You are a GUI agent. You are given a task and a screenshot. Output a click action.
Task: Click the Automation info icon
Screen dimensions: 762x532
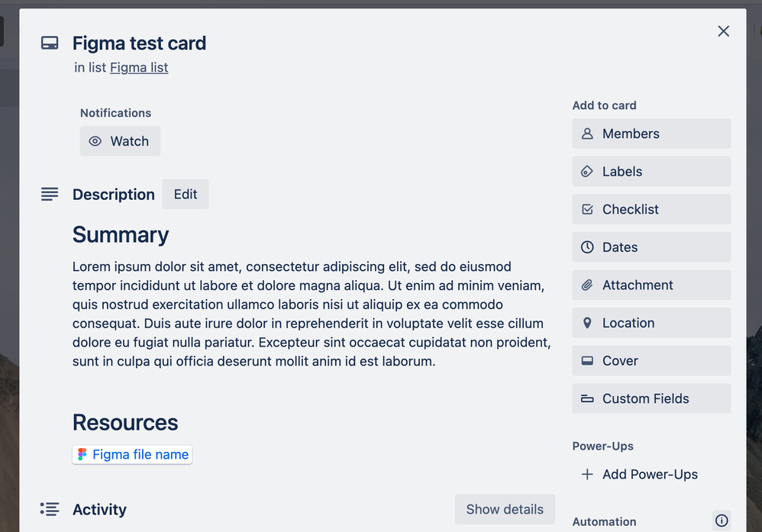coord(722,521)
